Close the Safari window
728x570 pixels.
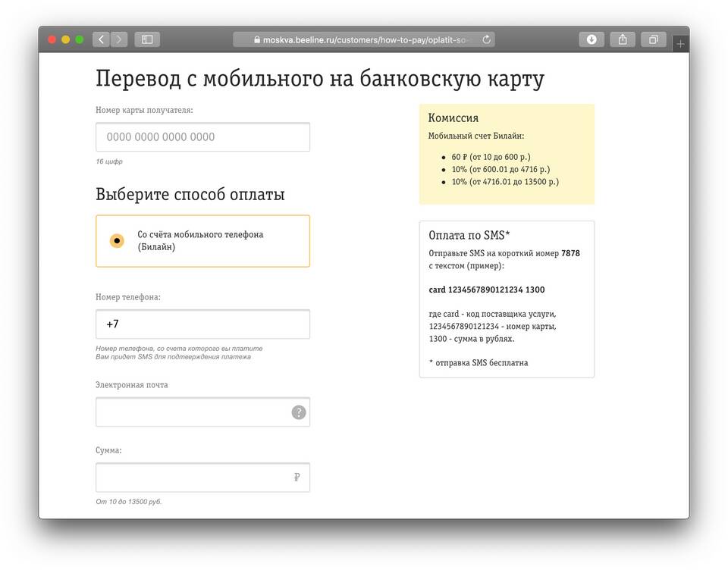52,39
